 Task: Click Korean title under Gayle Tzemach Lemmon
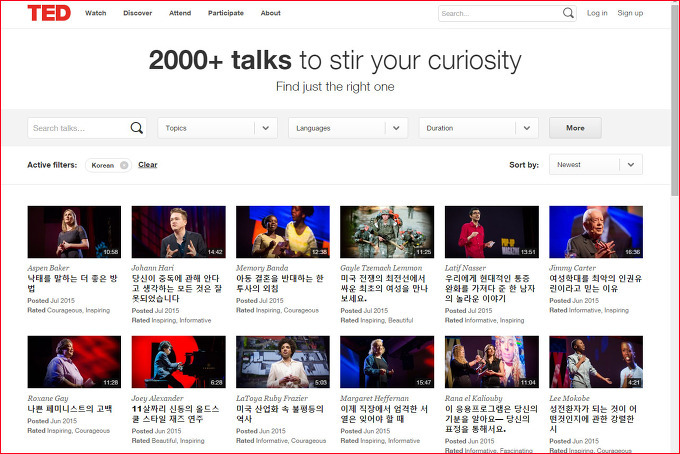[384, 288]
